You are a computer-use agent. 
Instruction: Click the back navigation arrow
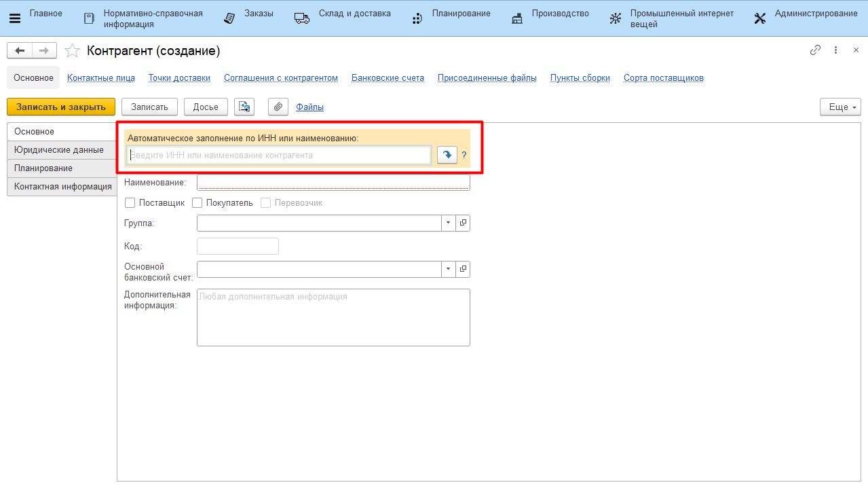[x=20, y=51]
